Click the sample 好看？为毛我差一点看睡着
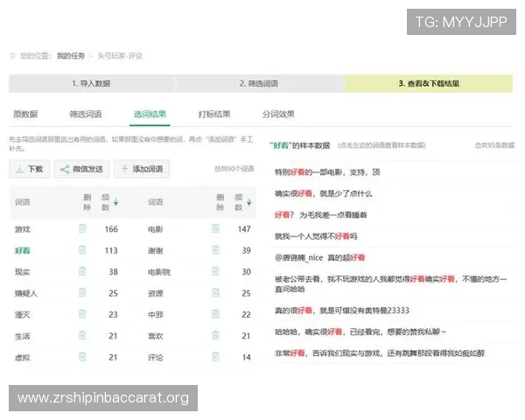525x420 pixels. coord(320,214)
